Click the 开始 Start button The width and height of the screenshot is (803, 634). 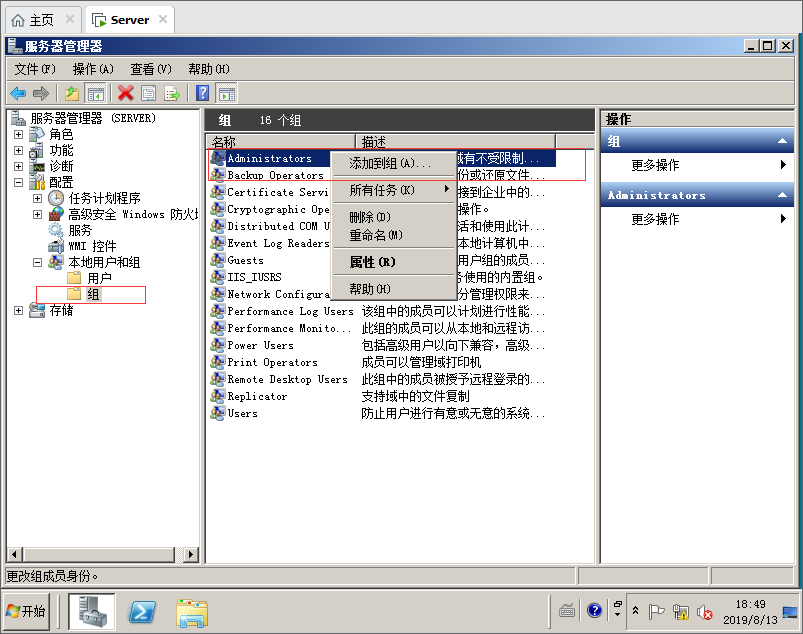pos(27,611)
